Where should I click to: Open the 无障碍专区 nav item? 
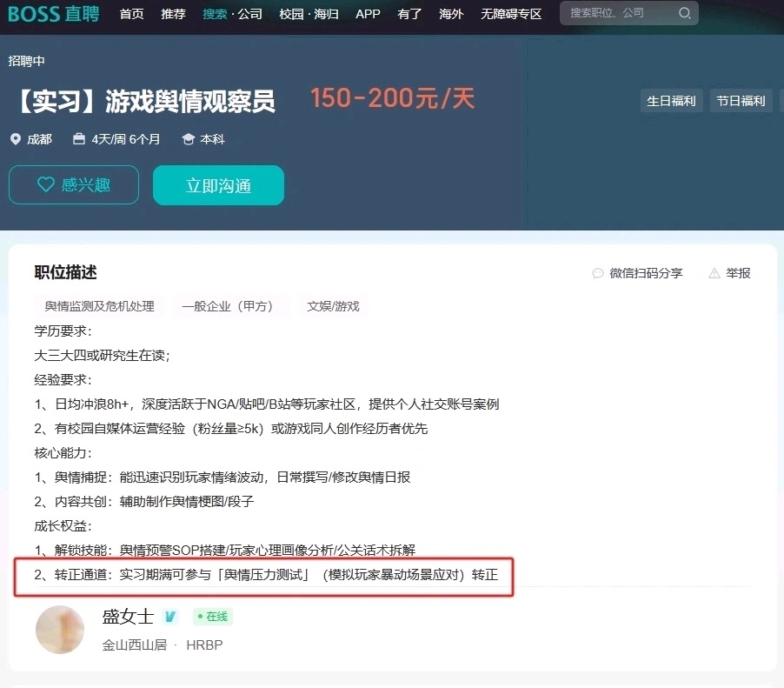(511, 14)
